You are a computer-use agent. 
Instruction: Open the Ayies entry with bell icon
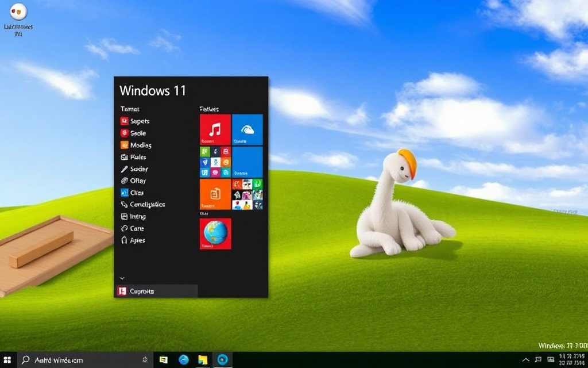133,240
